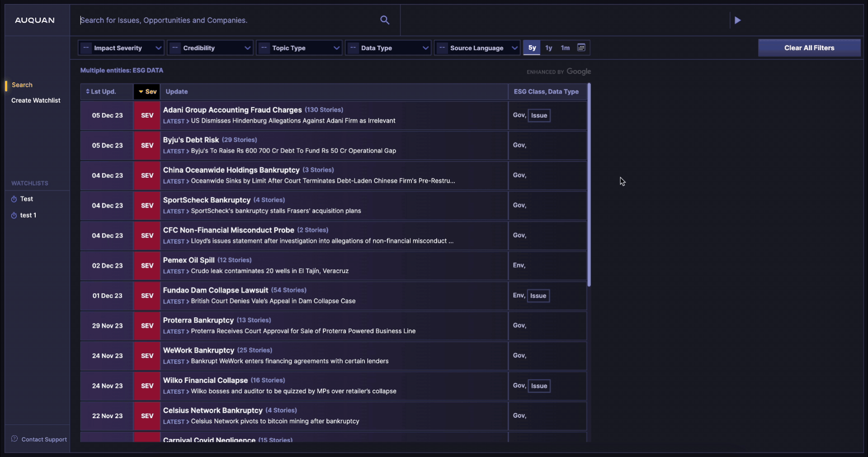Open Celsius Network Bankruptcy issue

tap(212, 410)
